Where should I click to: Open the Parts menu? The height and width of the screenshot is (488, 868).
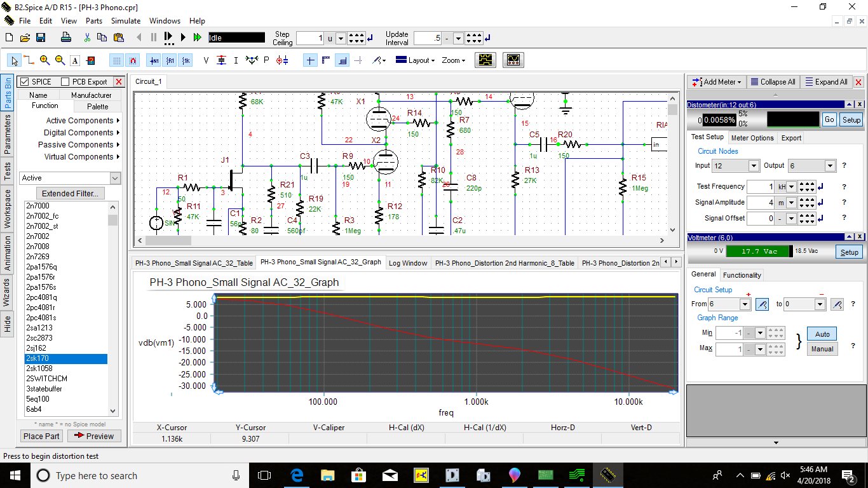tap(94, 21)
